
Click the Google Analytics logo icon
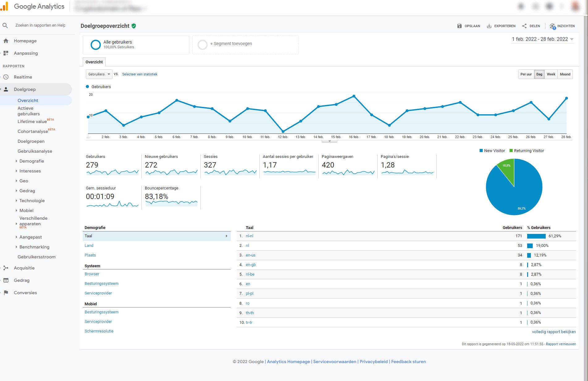(x=4, y=6)
